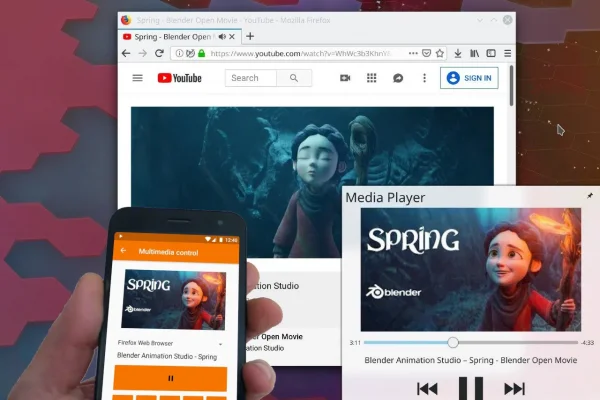Viewport: 600px width, 400px height.
Task: Click elapsed time 3:11 label
Action: [x=355, y=343]
